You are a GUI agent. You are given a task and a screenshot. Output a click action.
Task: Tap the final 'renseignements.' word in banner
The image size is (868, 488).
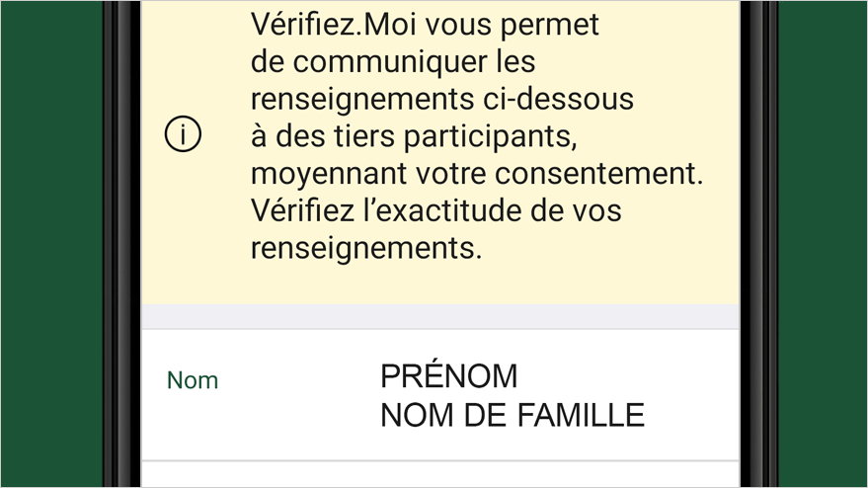pos(366,248)
